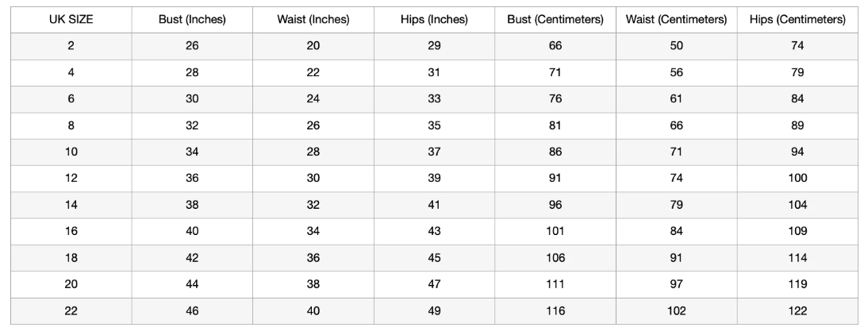Select the Waist (Inches) header cell
868x335 pixels.
pyautogui.click(x=313, y=20)
